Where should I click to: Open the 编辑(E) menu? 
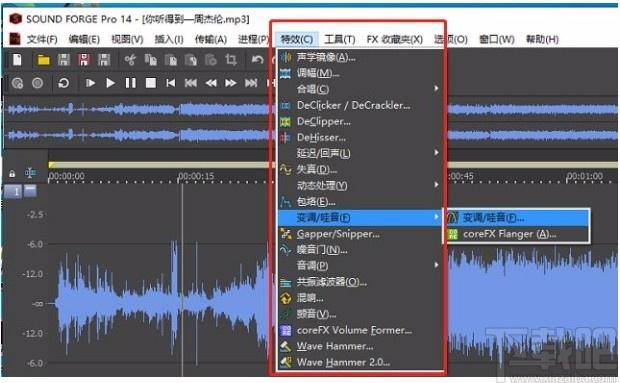[x=84, y=40]
